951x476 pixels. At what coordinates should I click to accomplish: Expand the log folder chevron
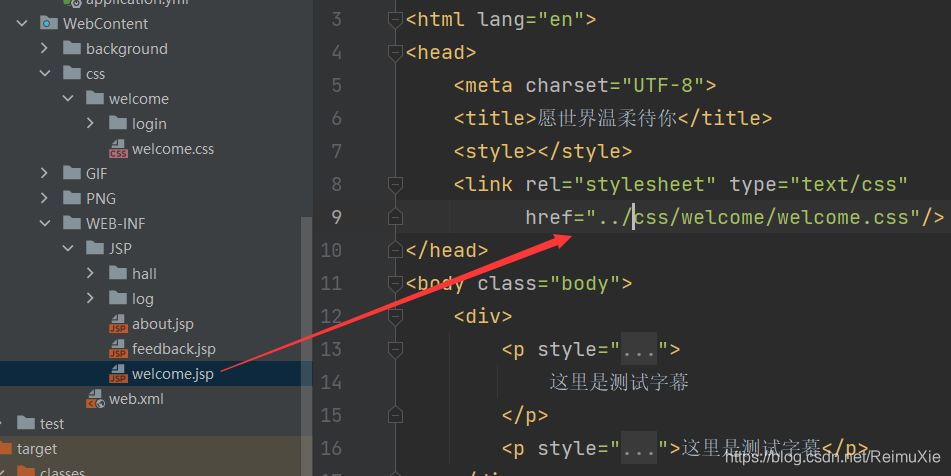pyautogui.click(x=90, y=298)
